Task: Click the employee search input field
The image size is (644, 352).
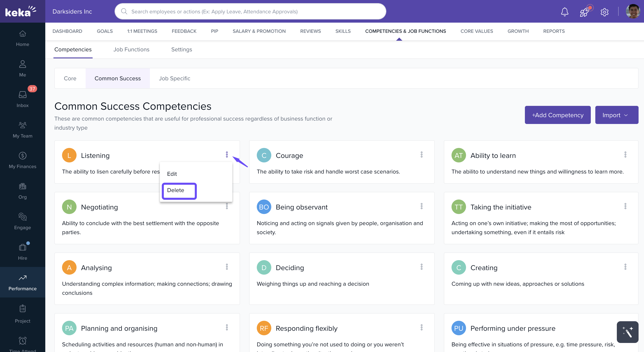Action: pyautogui.click(x=250, y=12)
